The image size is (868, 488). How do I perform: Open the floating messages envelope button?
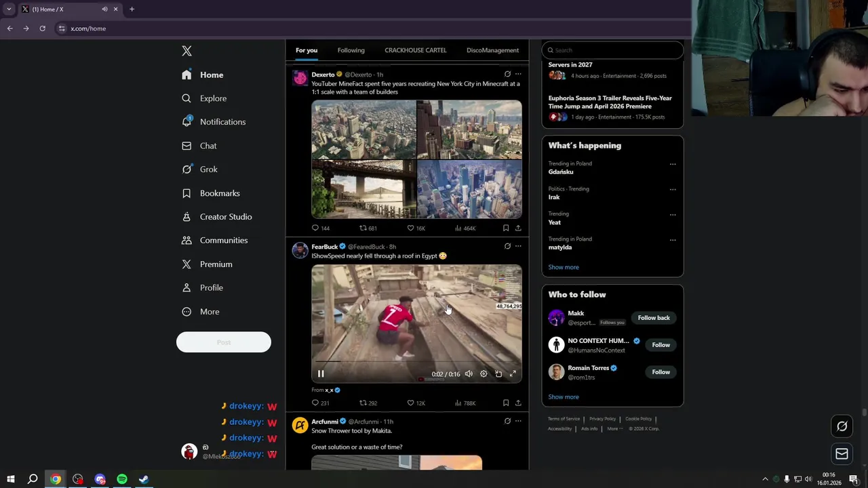coord(842,454)
